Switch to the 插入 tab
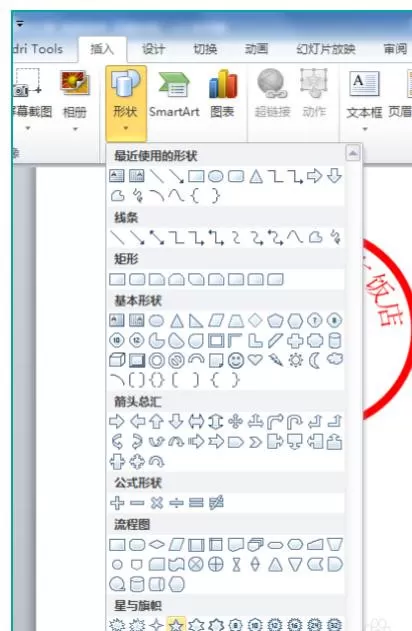The image size is (412, 631). tap(102, 49)
